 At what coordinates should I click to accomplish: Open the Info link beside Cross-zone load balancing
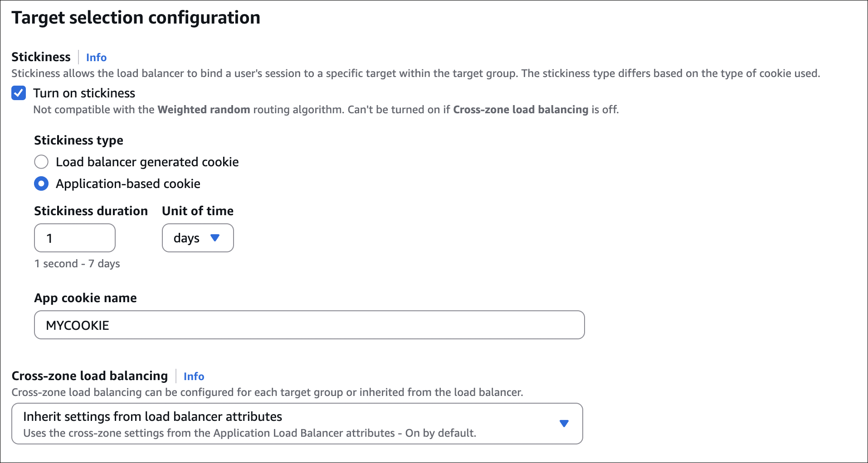tap(194, 376)
